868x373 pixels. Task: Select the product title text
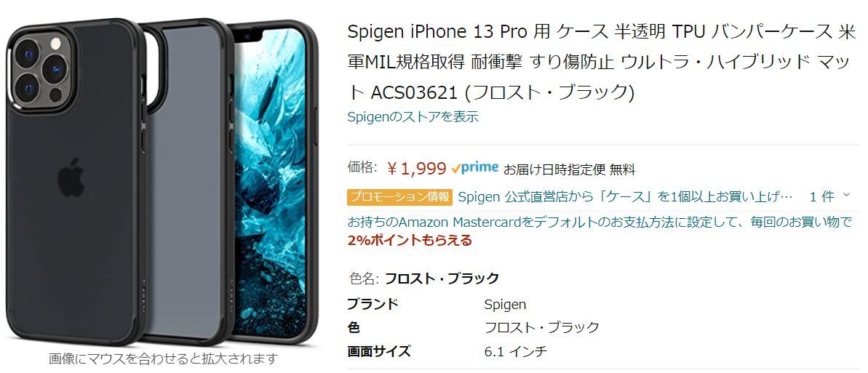602,63
